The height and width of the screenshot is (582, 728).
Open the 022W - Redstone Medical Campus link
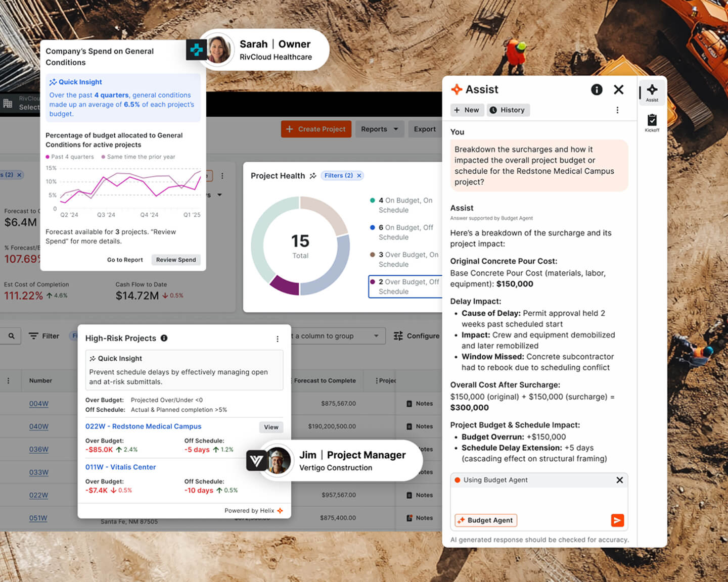pyautogui.click(x=143, y=426)
